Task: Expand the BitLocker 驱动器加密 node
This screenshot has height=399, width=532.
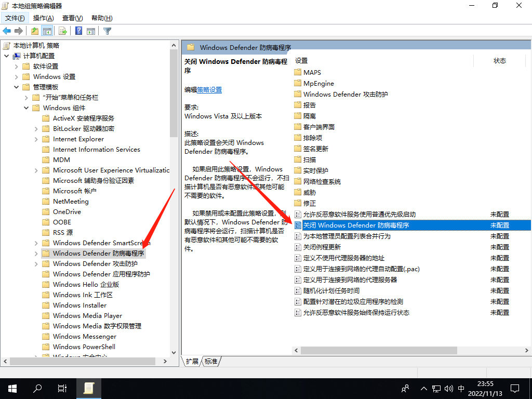Action: (x=36, y=129)
